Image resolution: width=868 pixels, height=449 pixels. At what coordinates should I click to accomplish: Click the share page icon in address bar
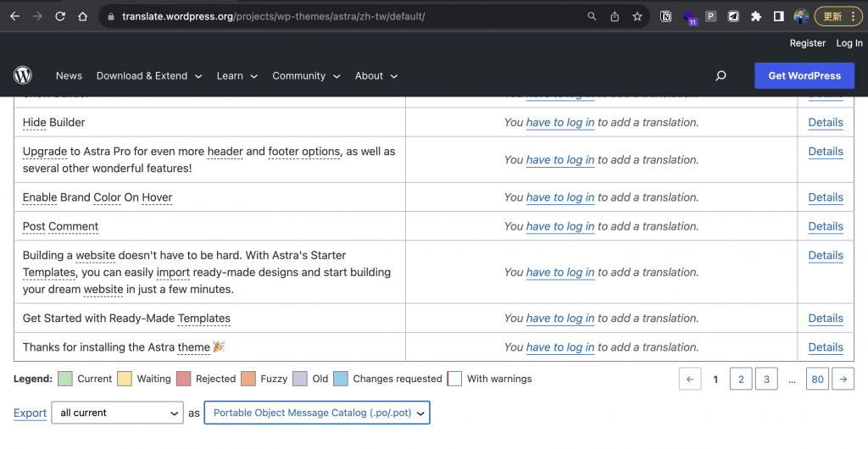615,16
